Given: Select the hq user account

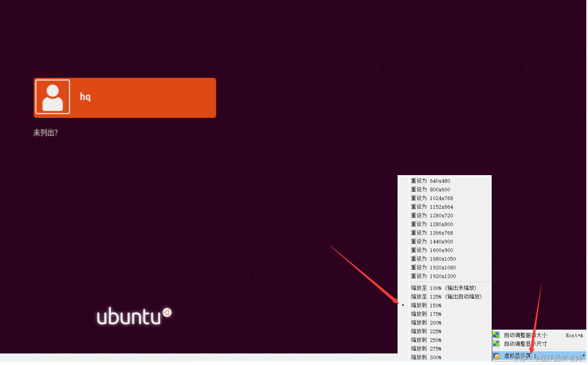Looking at the screenshot, I should click(125, 98).
